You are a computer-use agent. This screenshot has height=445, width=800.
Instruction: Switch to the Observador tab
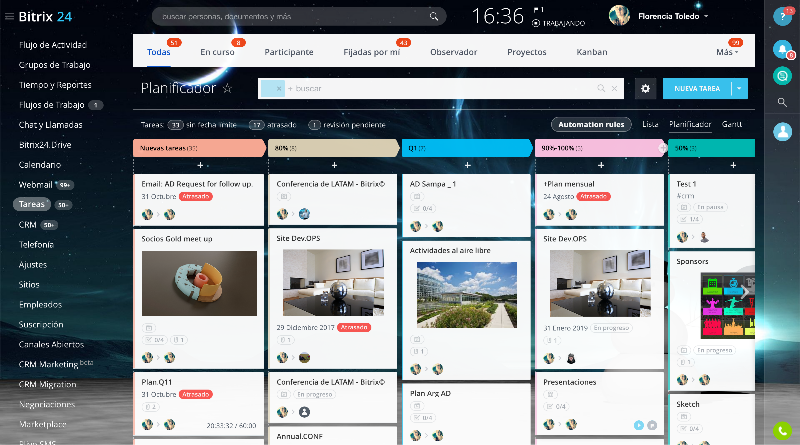454,52
